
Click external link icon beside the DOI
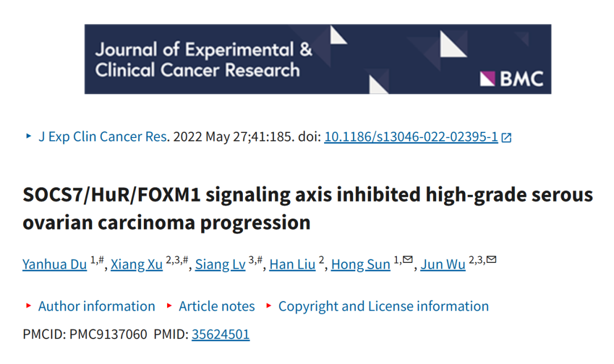click(507, 137)
